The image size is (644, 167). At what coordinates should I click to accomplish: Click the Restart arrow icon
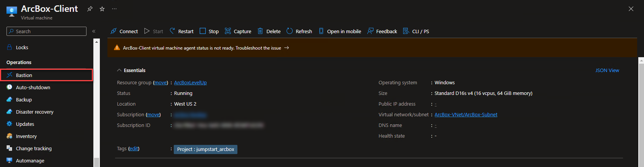pos(172,31)
